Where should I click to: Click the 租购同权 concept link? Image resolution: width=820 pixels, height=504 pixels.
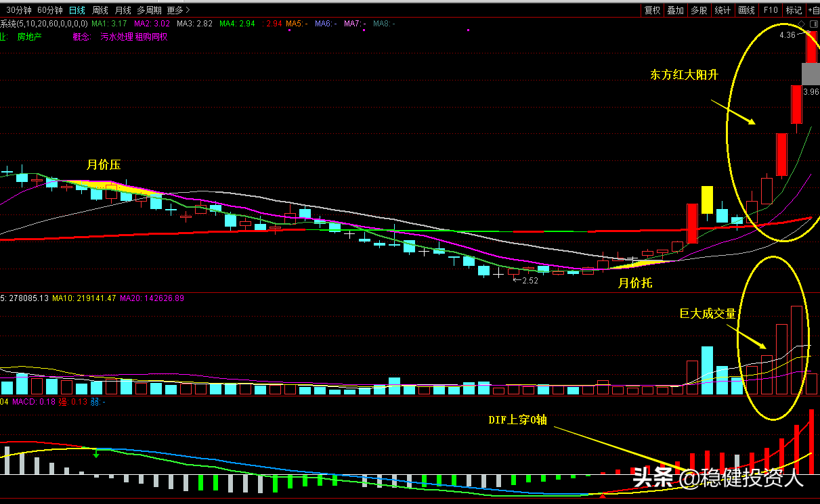pyautogui.click(x=152, y=37)
